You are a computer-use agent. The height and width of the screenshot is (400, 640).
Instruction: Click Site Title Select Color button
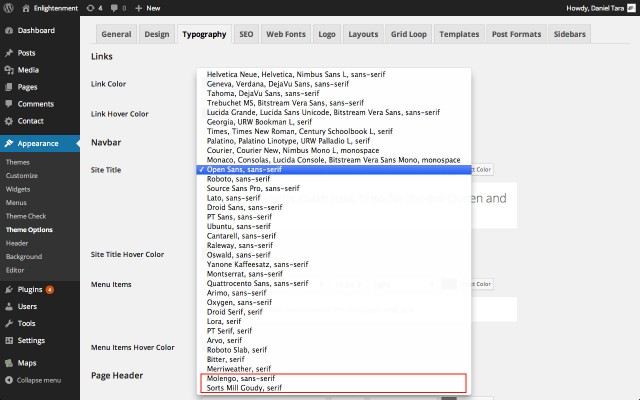click(x=482, y=169)
